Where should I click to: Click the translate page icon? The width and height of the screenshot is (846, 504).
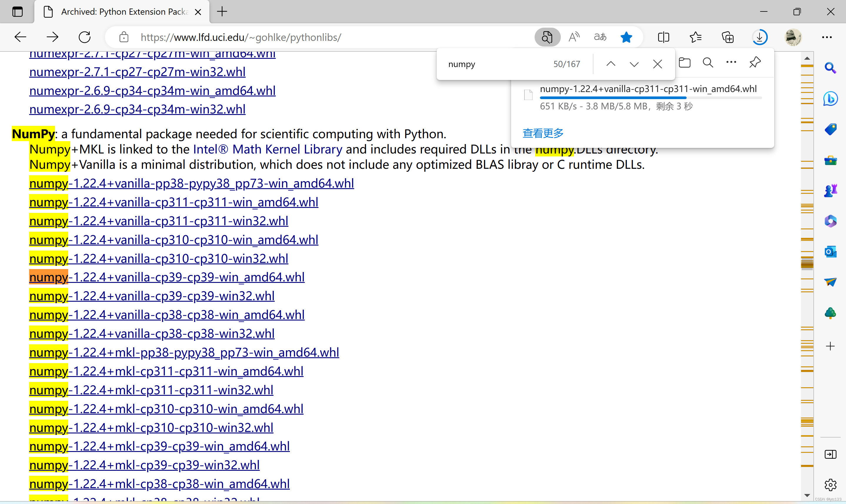click(600, 37)
